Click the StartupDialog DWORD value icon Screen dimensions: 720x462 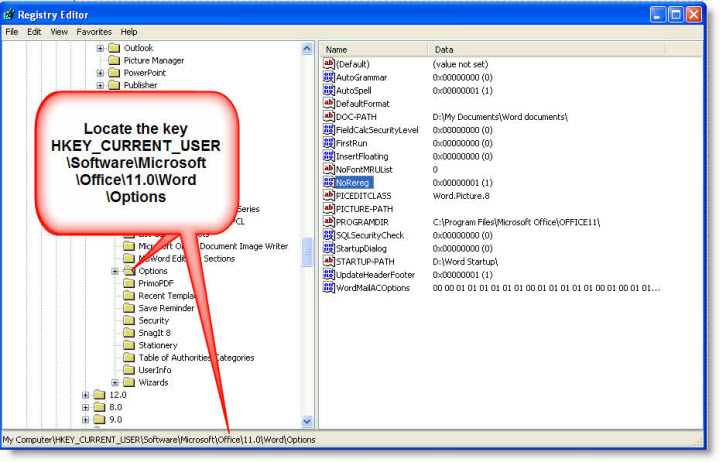(x=328, y=248)
